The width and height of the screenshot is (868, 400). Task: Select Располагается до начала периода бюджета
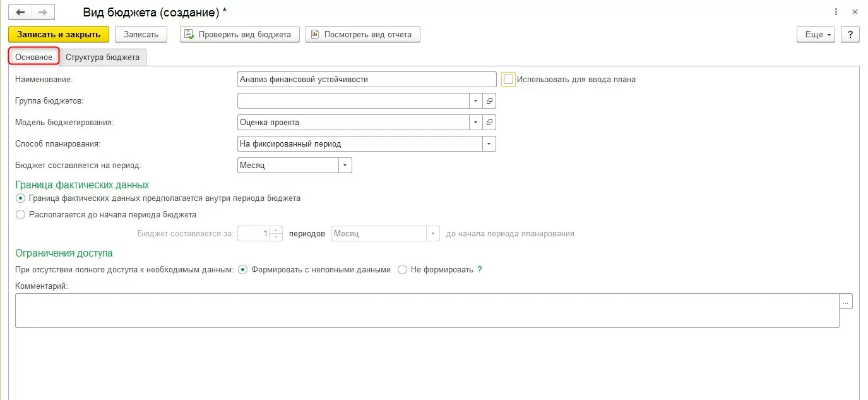coord(21,214)
